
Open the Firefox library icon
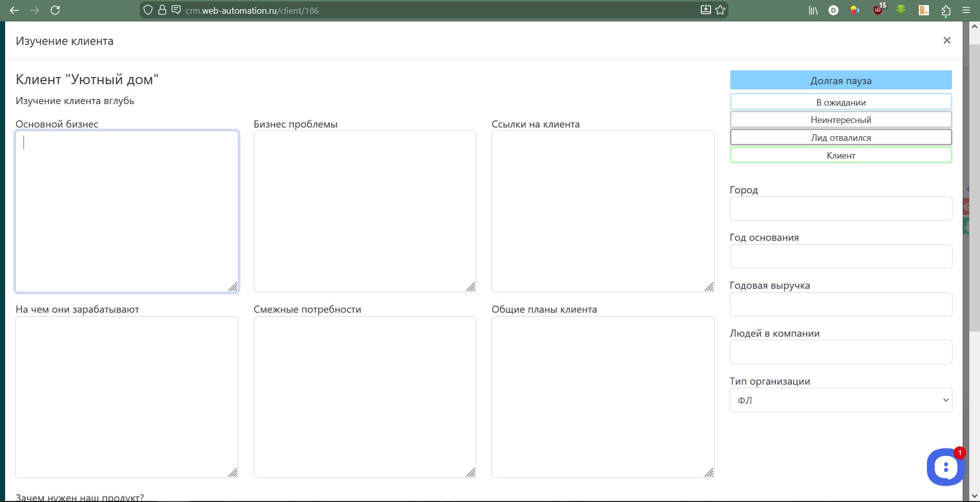pos(813,10)
